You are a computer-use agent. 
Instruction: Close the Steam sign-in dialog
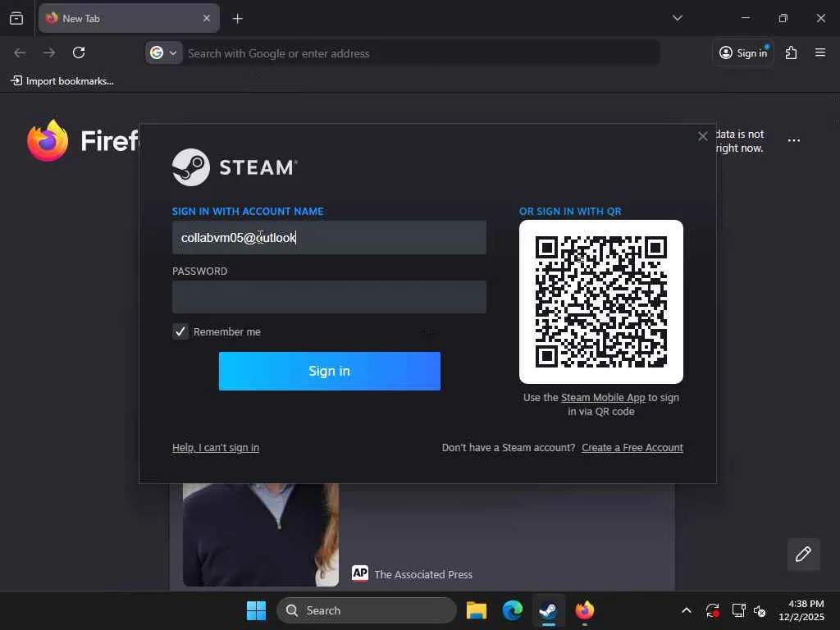pyautogui.click(x=702, y=136)
